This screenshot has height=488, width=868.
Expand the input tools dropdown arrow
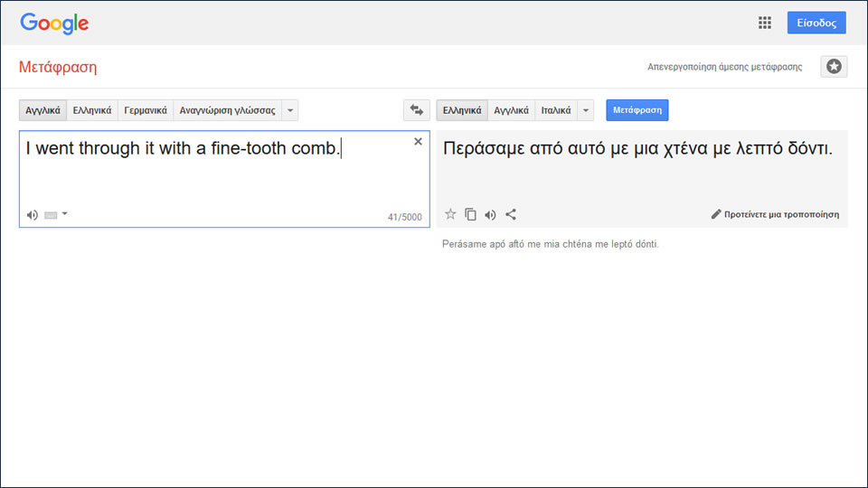(x=65, y=213)
